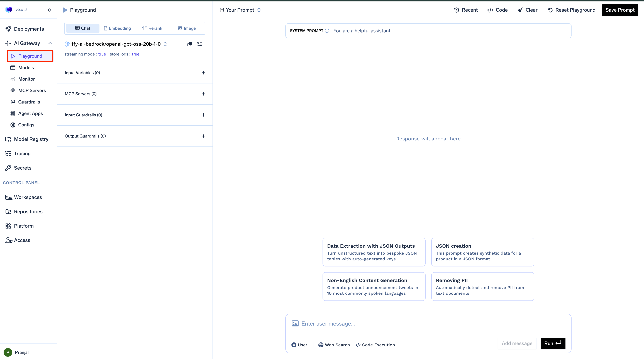Open the model selector dropdown
644x361 pixels.
(x=116, y=44)
